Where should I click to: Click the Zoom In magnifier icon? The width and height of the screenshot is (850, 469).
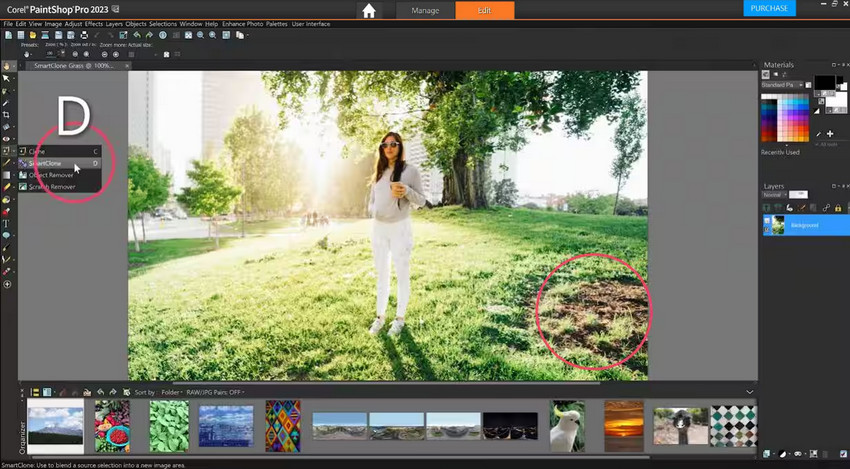click(212, 35)
